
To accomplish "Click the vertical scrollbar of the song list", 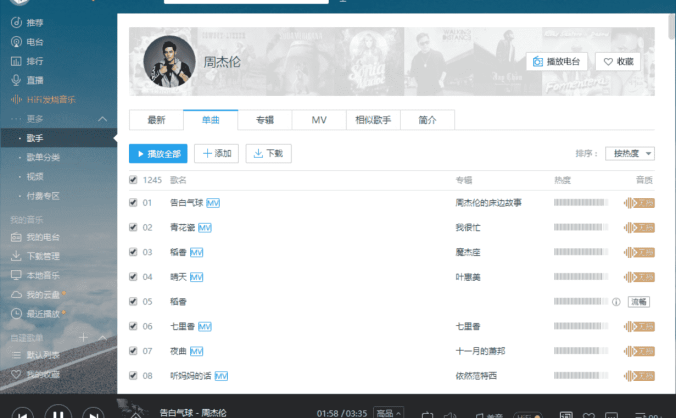I will click(x=672, y=27).
